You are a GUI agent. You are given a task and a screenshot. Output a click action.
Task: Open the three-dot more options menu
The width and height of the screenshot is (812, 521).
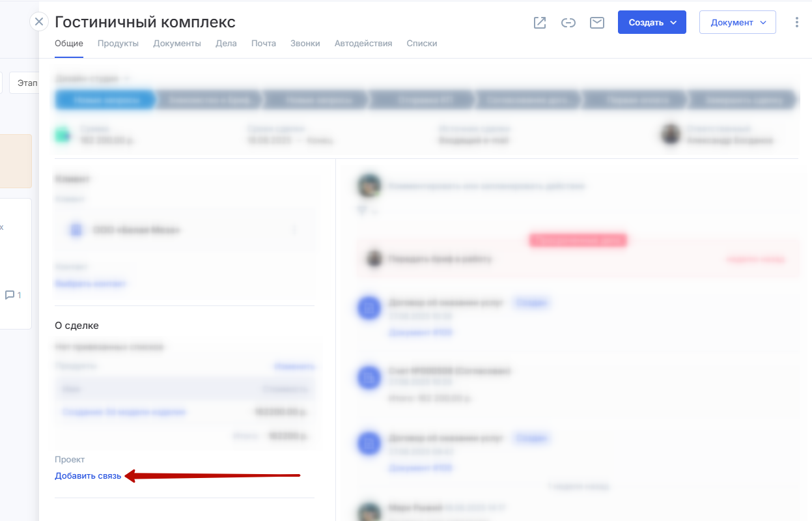coord(797,22)
